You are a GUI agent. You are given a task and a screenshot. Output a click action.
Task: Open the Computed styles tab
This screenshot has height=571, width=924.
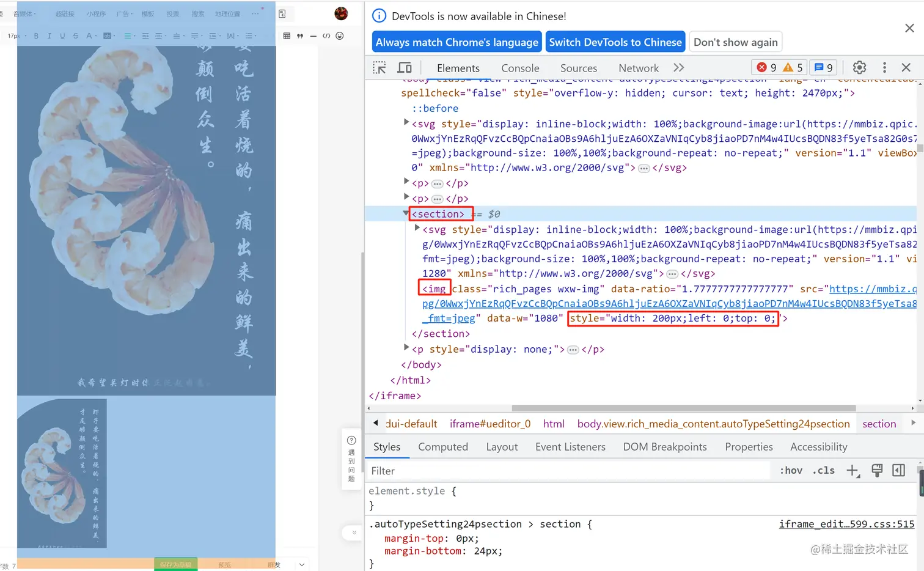(443, 447)
